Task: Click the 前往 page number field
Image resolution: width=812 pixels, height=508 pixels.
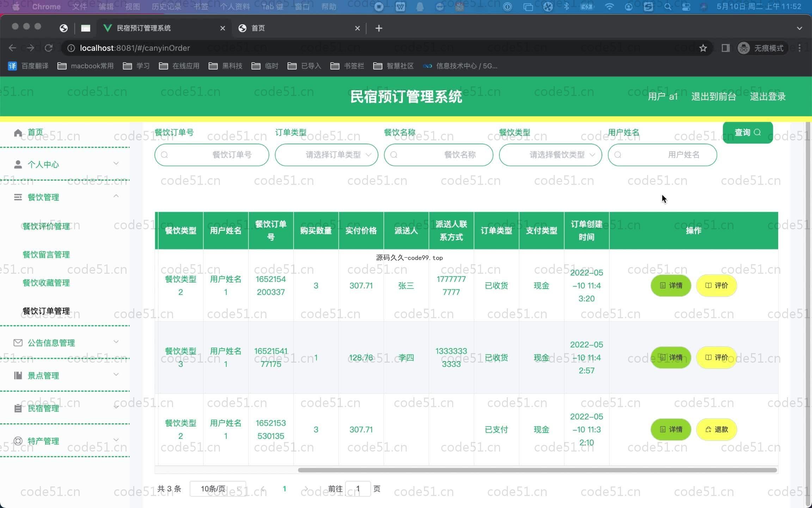Action: point(358,489)
